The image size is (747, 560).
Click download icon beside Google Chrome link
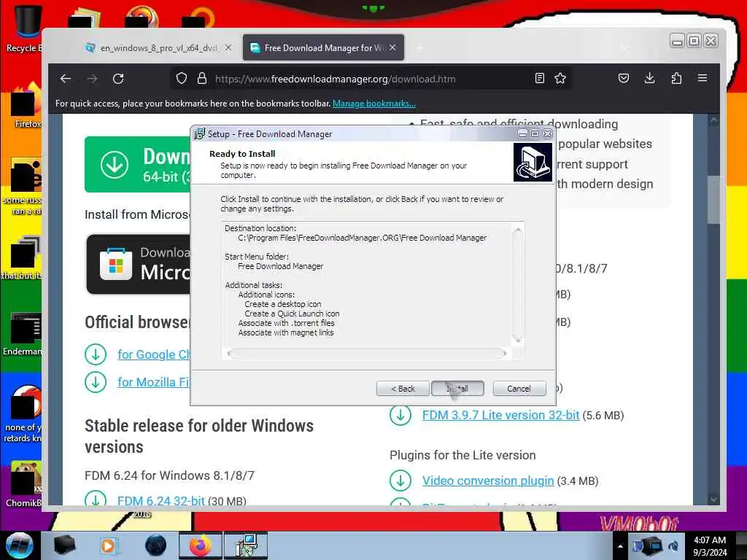pyautogui.click(x=96, y=355)
